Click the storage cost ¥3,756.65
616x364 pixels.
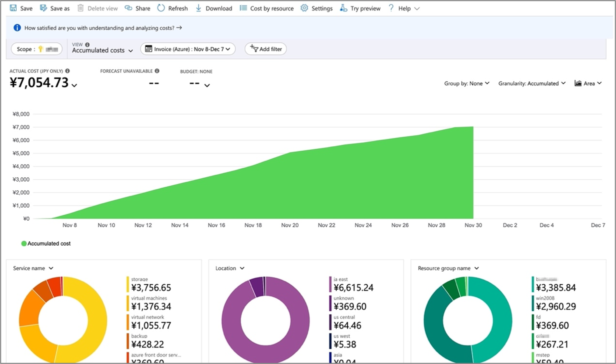pyautogui.click(x=151, y=288)
